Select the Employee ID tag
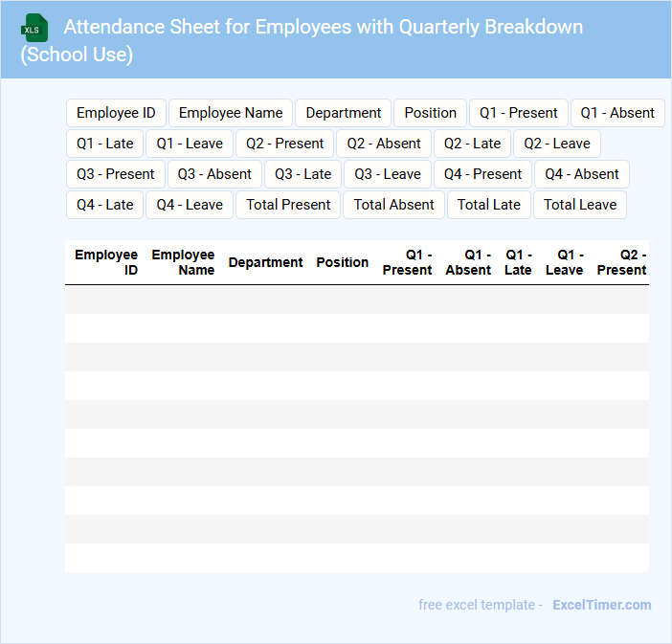This screenshot has height=644, width=672. point(116,113)
